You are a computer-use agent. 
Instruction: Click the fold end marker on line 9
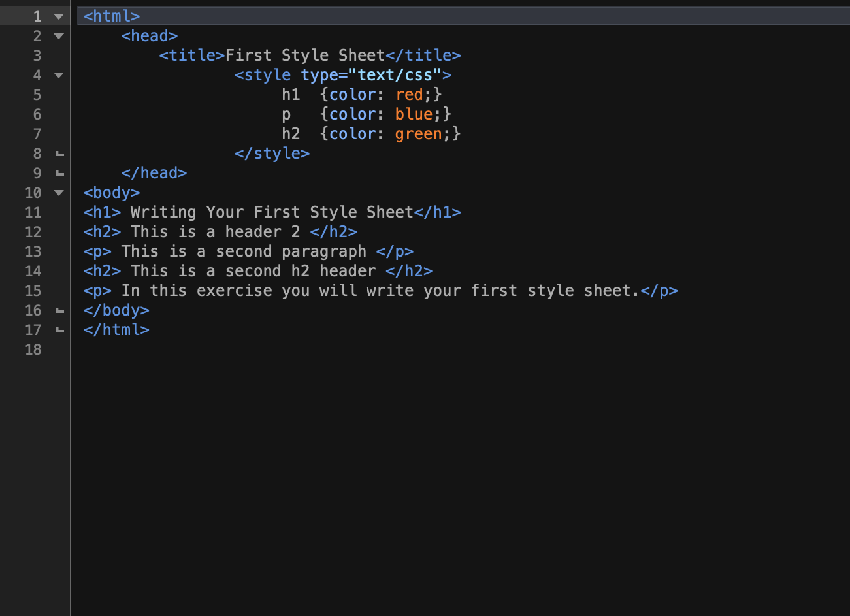pyautogui.click(x=59, y=174)
